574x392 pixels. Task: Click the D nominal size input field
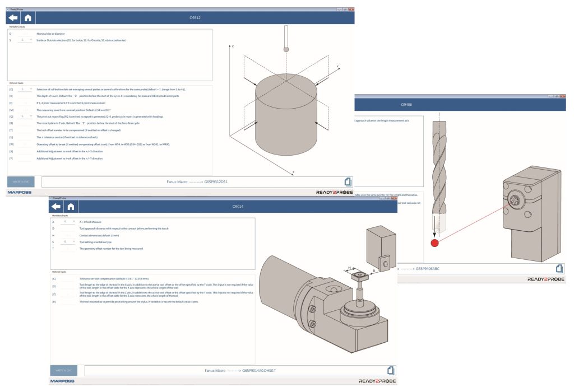click(25, 34)
